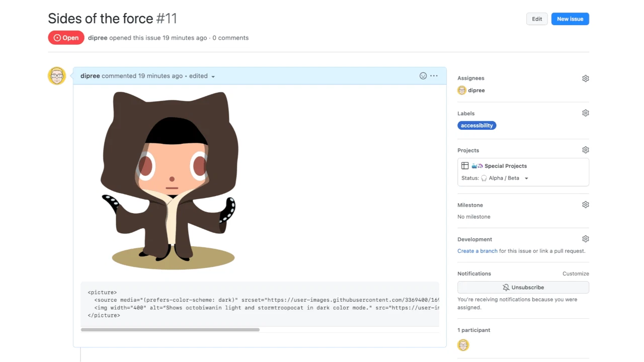The height and width of the screenshot is (362, 644).
Task: Open the comment options kebab menu
Action: 433,75
